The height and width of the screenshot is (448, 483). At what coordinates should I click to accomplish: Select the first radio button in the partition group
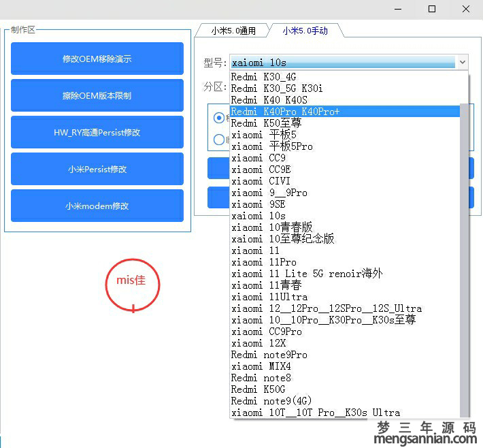[219, 118]
